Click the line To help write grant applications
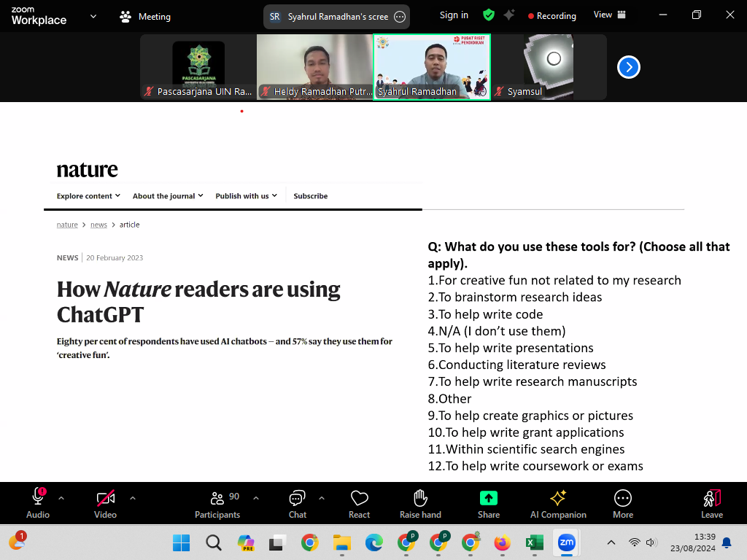The image size is (747, 560). point(526,432)
